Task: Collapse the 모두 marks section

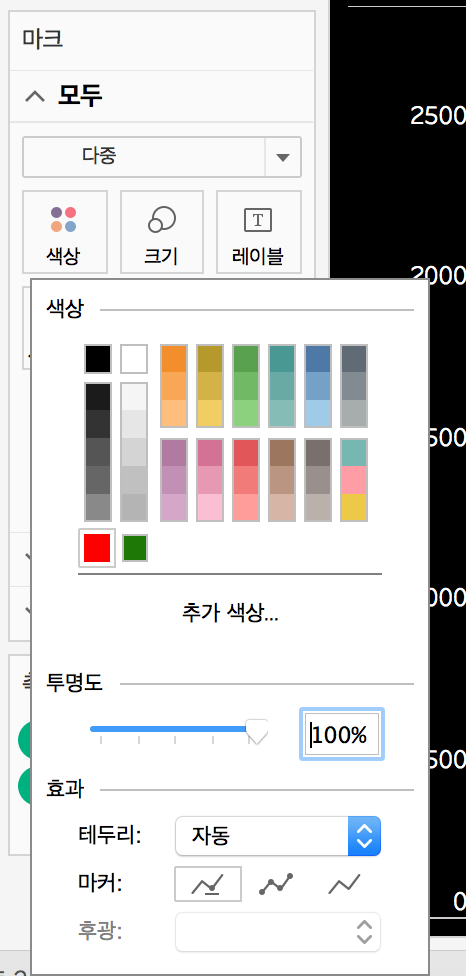Action: [x=35, y=96]
